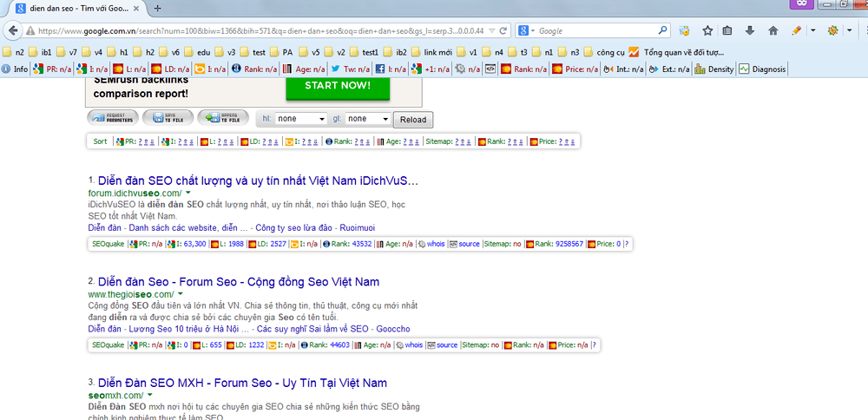Open the Diagnosis tool in SEOquake toolbar
The height and width of the screenshot is (420, 868).
pos(762,69)
